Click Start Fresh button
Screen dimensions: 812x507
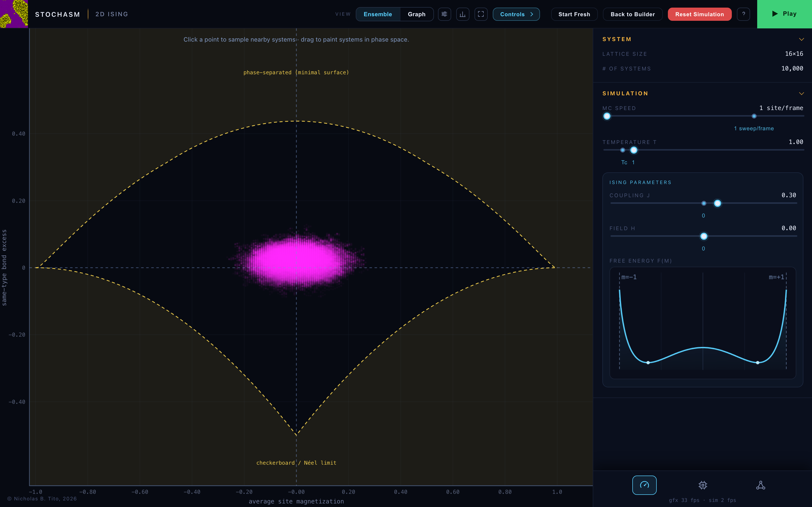pos(574,14)
